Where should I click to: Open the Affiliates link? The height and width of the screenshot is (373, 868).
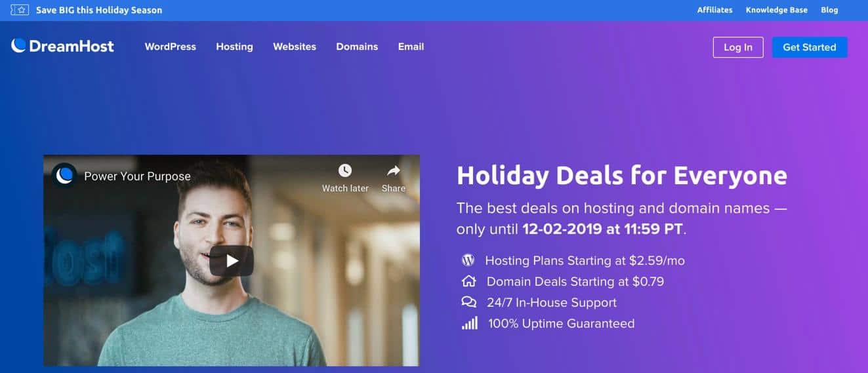714,10
